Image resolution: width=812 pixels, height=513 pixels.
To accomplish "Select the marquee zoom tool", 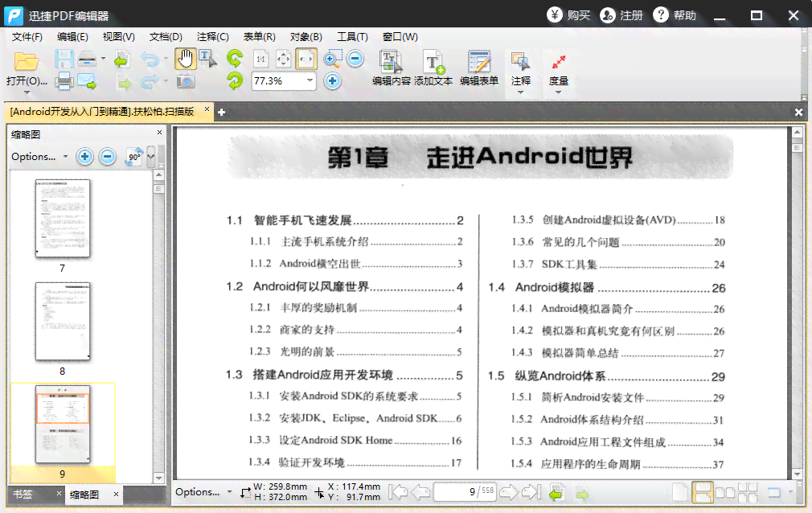I will click(x=333, y=59).
